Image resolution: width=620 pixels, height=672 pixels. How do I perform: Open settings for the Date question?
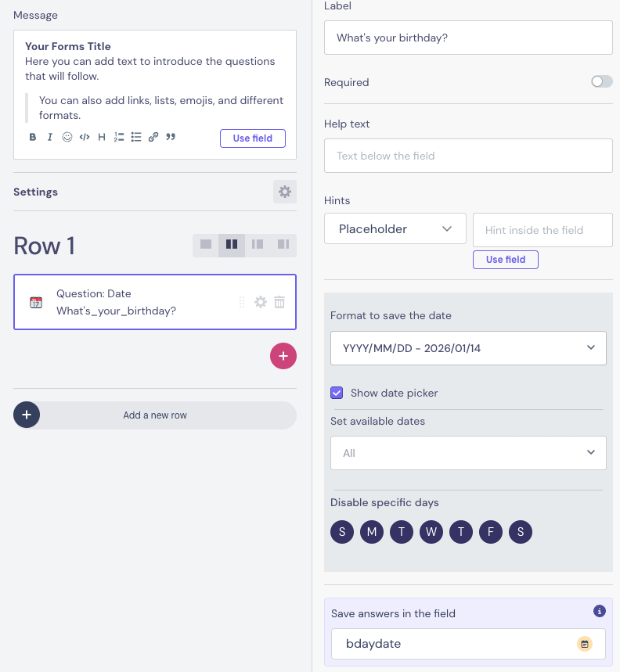pyautogui.click(x=261, y=302)
